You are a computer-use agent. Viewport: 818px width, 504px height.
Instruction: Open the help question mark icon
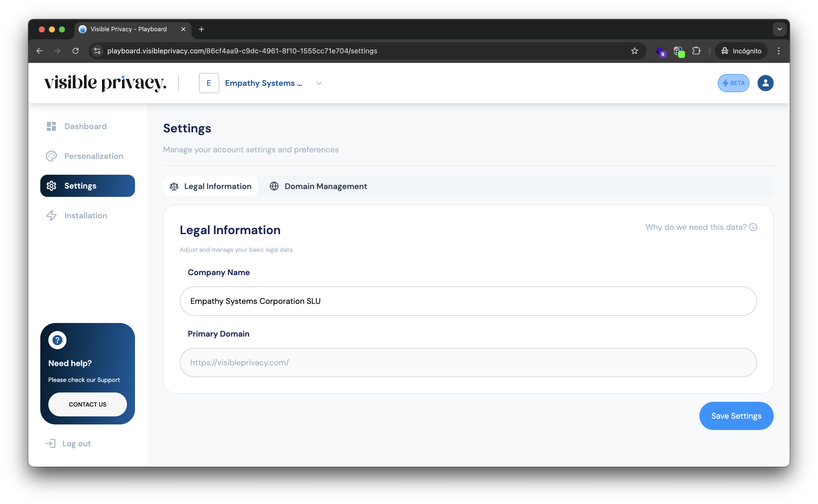click(x=57, y=340)
